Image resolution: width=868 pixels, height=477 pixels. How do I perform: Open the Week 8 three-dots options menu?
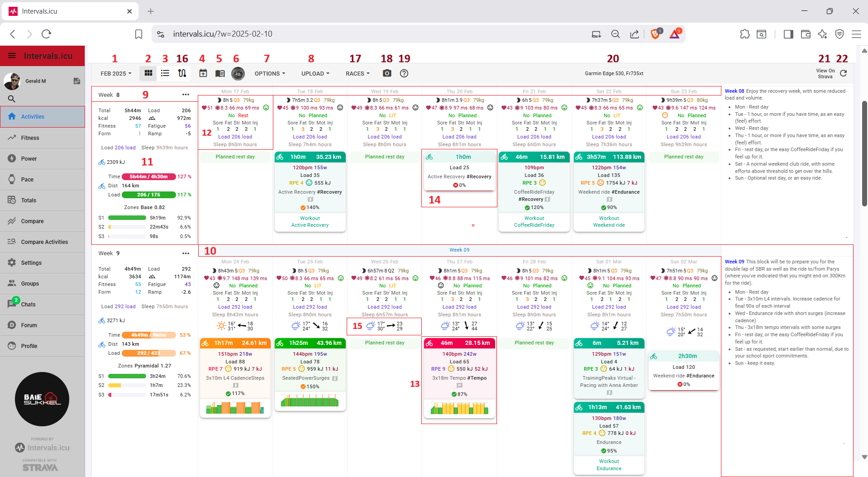coord(186,95)
